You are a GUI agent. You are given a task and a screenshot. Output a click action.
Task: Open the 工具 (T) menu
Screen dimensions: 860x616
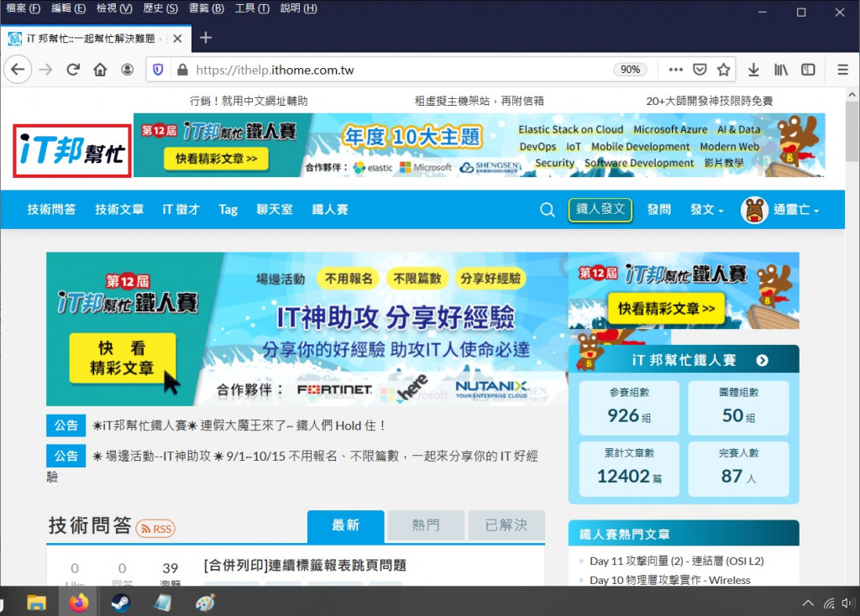click(x=252, y=8)
